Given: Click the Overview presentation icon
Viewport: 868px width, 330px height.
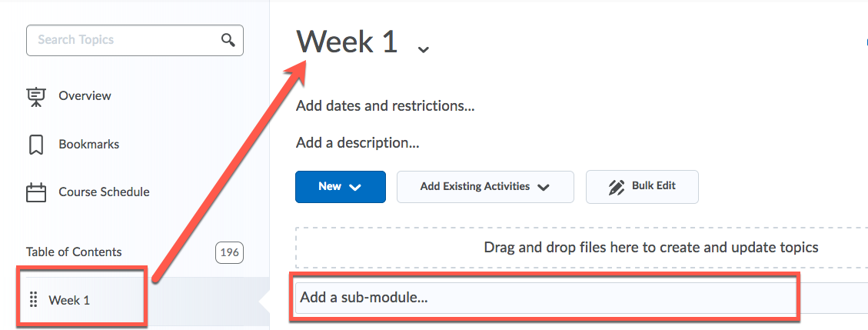Looking at the screenshot, I should click(36, 96).
